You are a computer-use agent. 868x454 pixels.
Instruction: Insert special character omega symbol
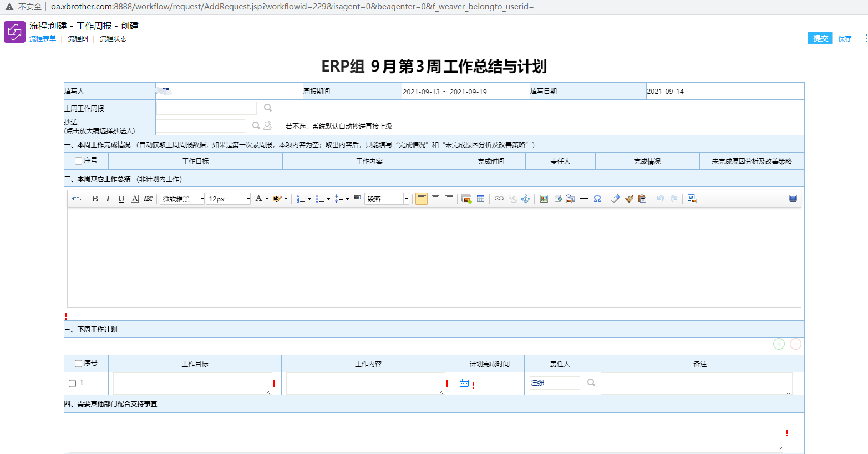[597, 199]
